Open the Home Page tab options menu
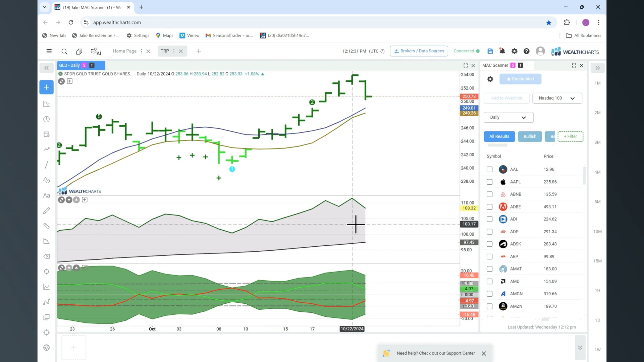644x362 pixels. (141, 51)
